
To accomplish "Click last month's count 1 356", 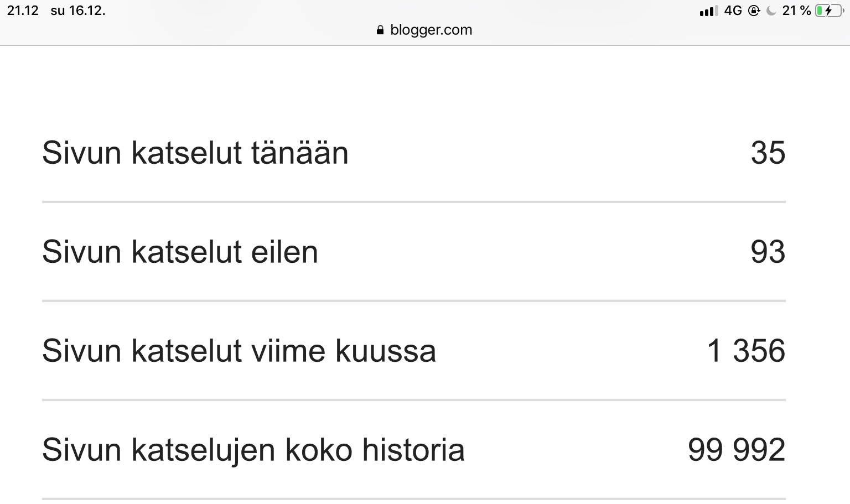I will (747, 351).
